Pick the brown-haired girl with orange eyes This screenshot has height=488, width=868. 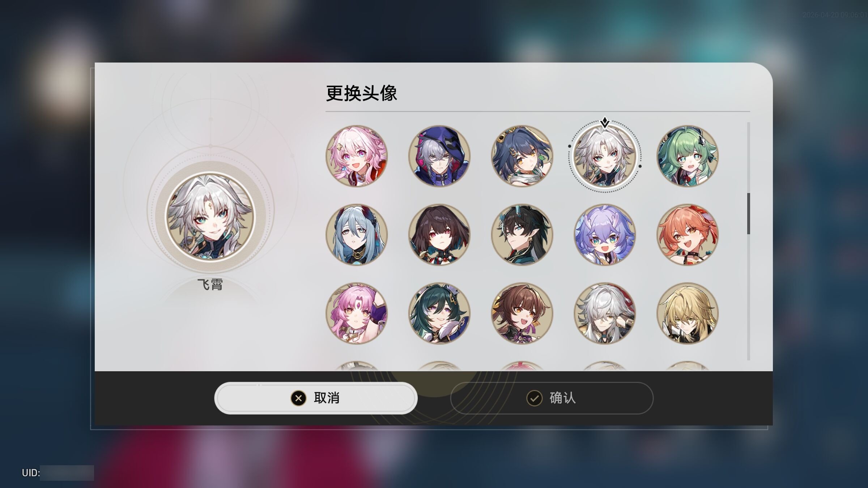(x=522, y=313)
